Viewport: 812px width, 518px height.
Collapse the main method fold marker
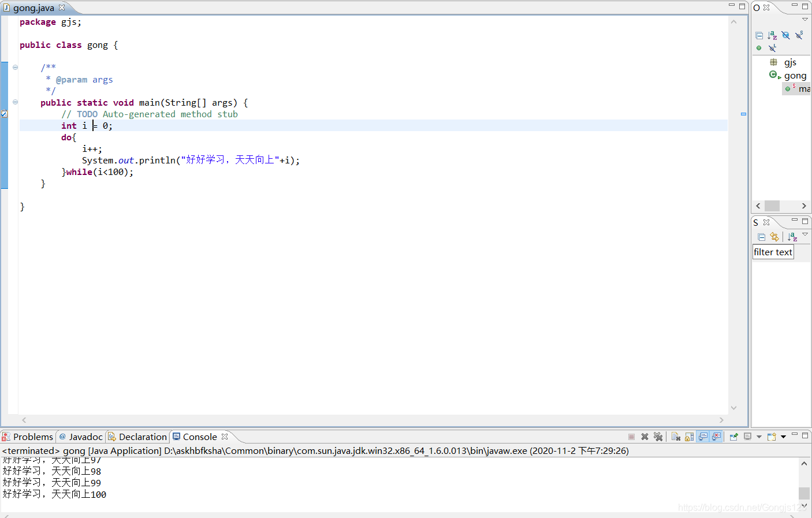coord(15,102)
